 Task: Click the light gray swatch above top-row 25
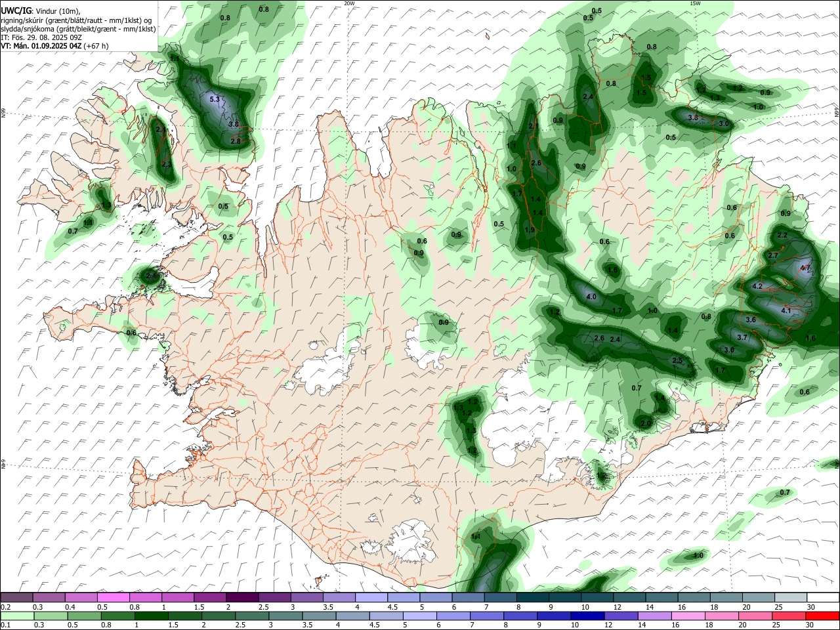(790, 598)
